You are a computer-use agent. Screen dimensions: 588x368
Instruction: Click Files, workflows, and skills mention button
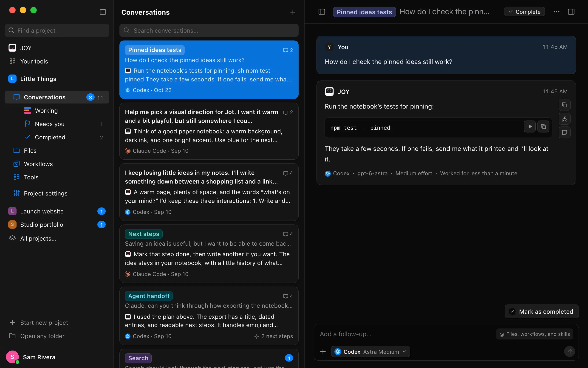point(534,334)
